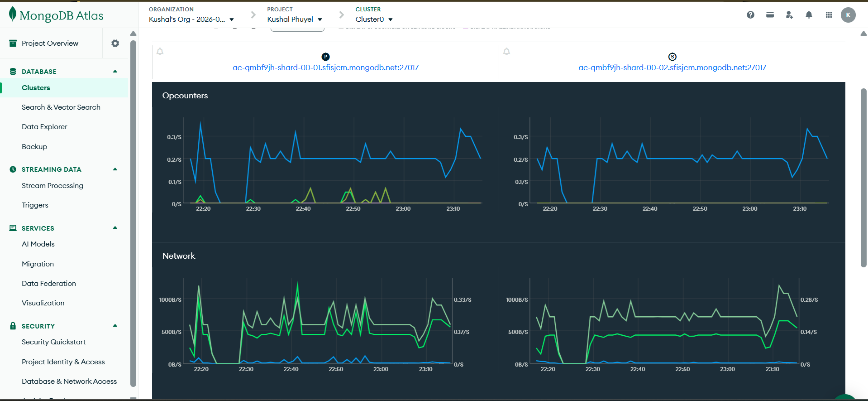The height and width of the screenshot is (401, 868).
Task: Open shard-00-01 host link
Action: [325, 68]
